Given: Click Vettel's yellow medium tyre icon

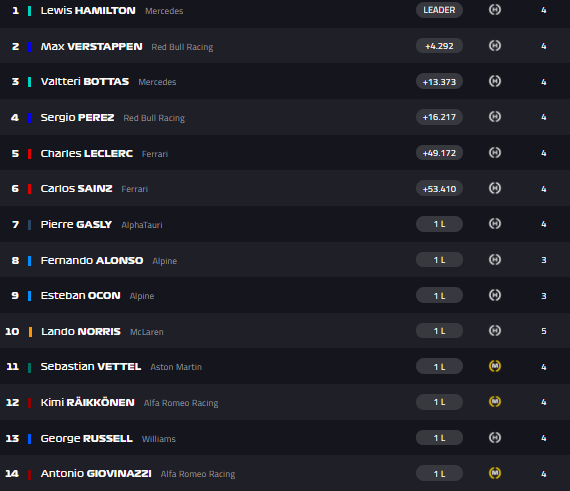Looking at the screenshot, I should [x=495, y=366].
